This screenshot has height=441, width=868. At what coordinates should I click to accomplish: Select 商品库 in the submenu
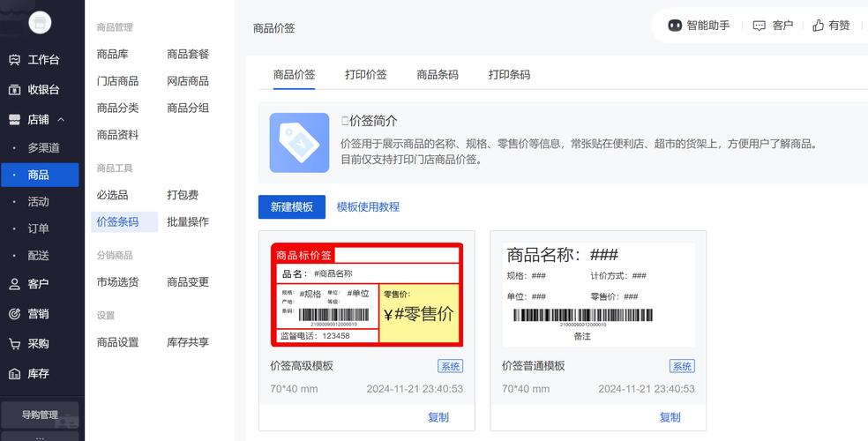coord(112,55)
